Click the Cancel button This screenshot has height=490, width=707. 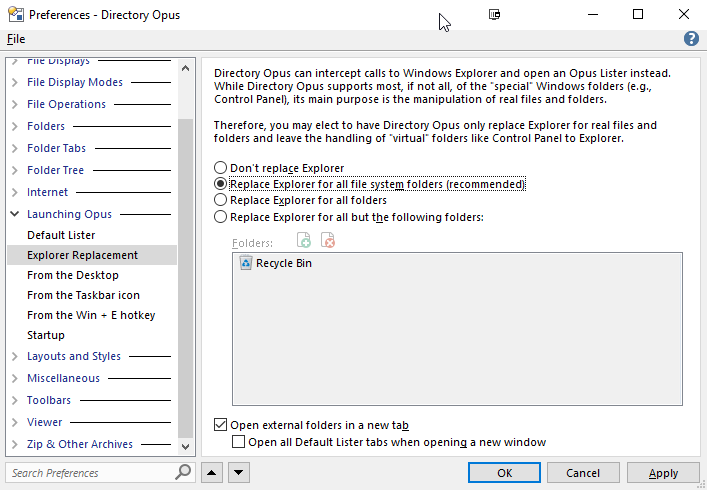point(583,473)
